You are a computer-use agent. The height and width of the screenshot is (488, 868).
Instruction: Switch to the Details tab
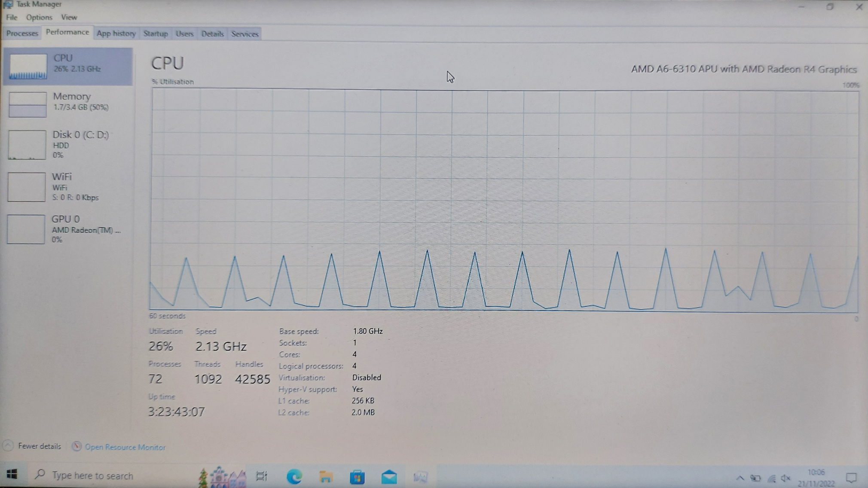point(212,34)
